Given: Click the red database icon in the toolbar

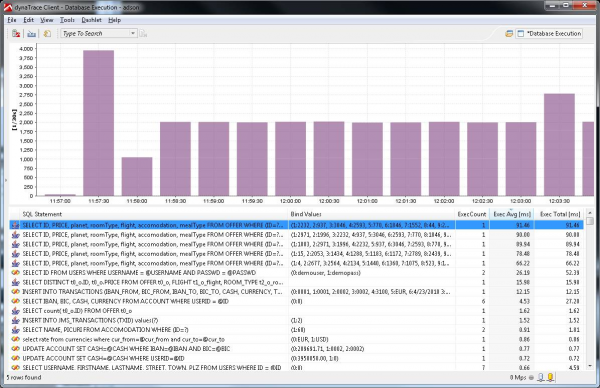Looking at the screenshot, I should (16, 34).
